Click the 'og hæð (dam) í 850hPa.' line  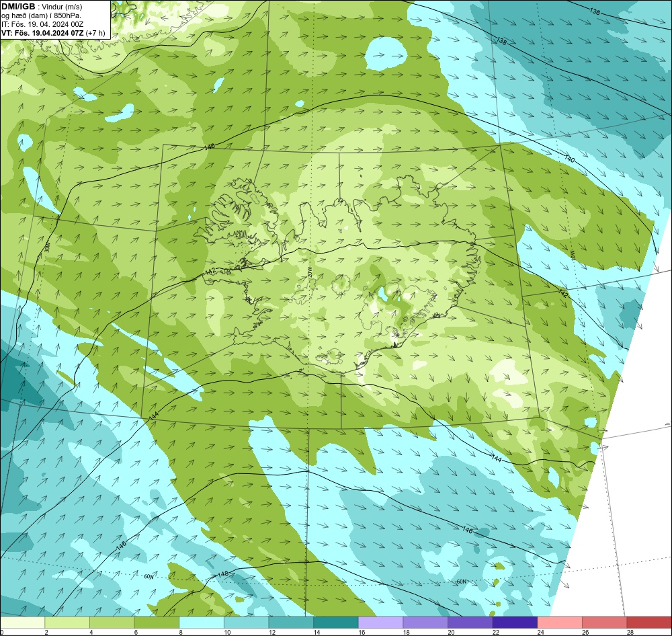tap(41, 15)
